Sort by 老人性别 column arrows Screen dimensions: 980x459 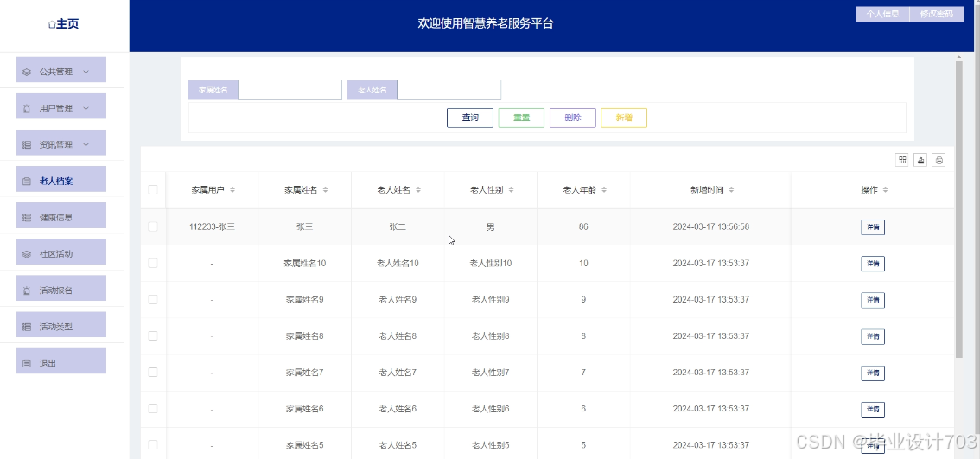[x=511, y=190]
